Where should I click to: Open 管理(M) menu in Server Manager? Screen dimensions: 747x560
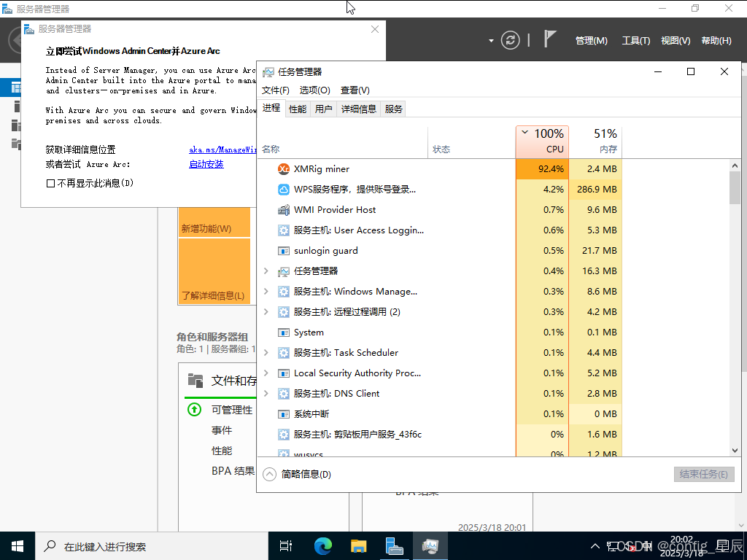coord(591,41)
